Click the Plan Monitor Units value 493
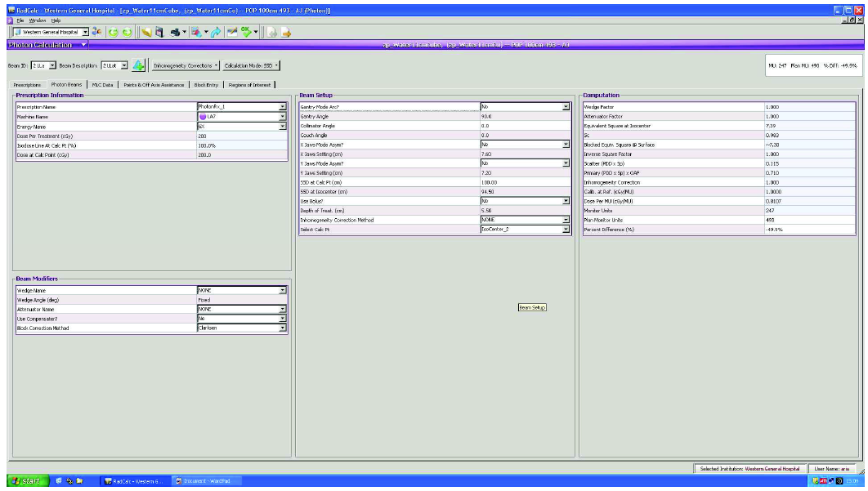868x491 pixels. pos(810,220)
